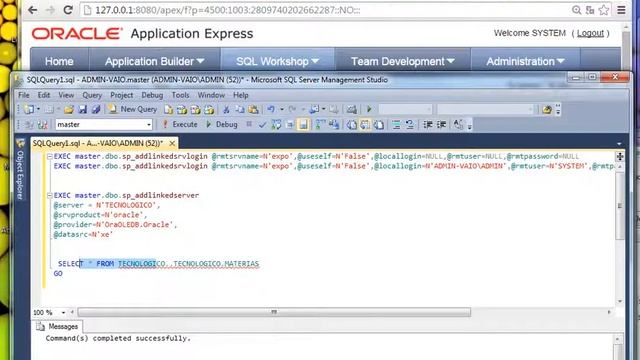The image size is (640, 360).
Task: Click the browser Back arrow
Action: click(33, 10)
